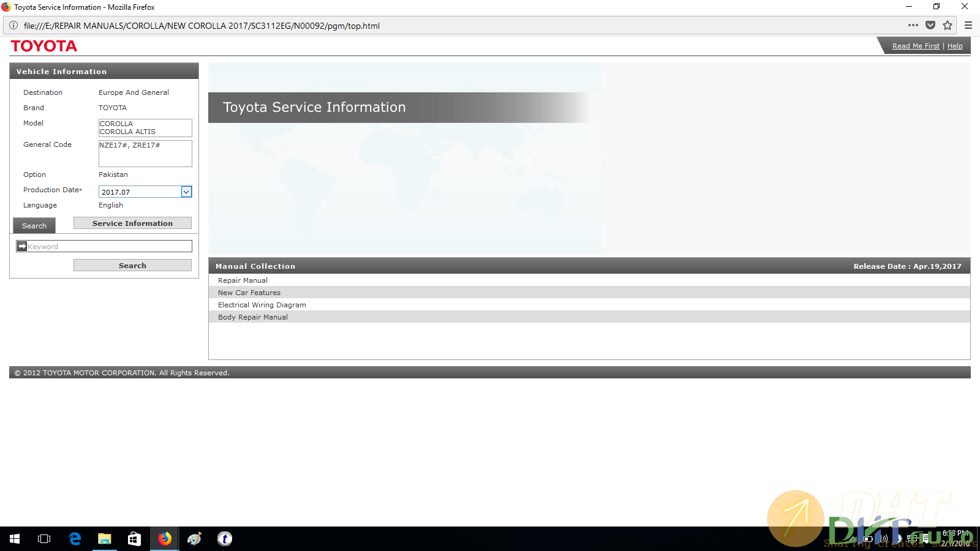The width and height of the screenshot is (980, 551).
Task: Open the page actions three-dot menu
Action: pyautogui.click(x=913, y=26)
